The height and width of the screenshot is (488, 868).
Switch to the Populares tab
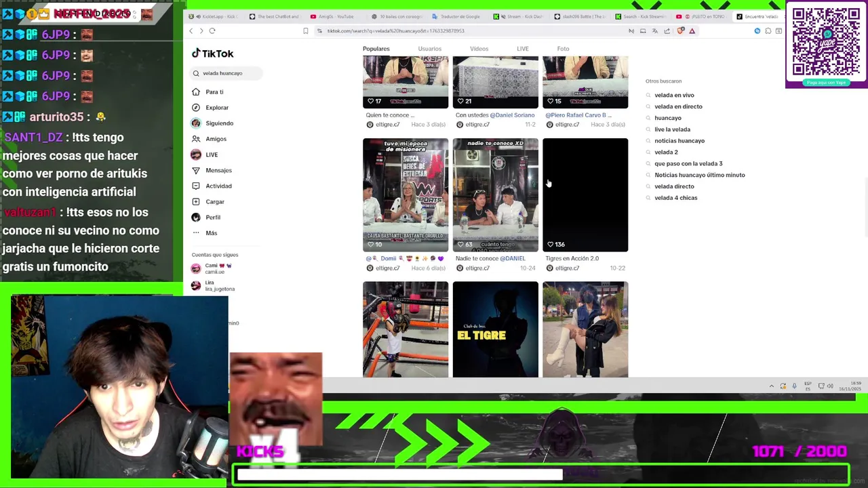(x=376, y=49)
